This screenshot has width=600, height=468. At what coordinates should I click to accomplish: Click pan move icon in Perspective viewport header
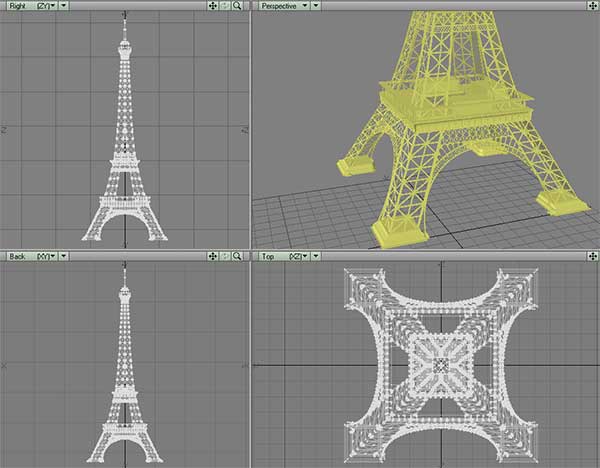[x=593, y=5]
